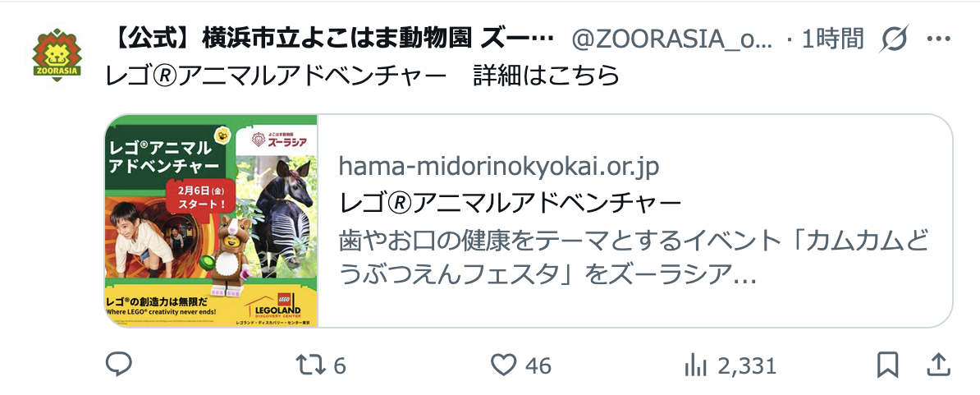The image size is (980, 395).
Task: View post analytics bar chart icon
Action: (x=696, y=365)
